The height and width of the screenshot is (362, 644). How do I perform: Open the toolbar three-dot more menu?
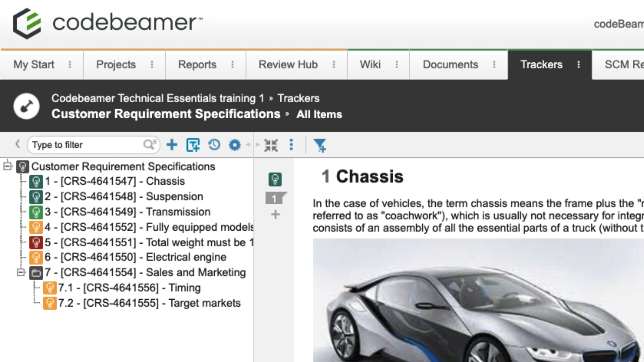291,145
